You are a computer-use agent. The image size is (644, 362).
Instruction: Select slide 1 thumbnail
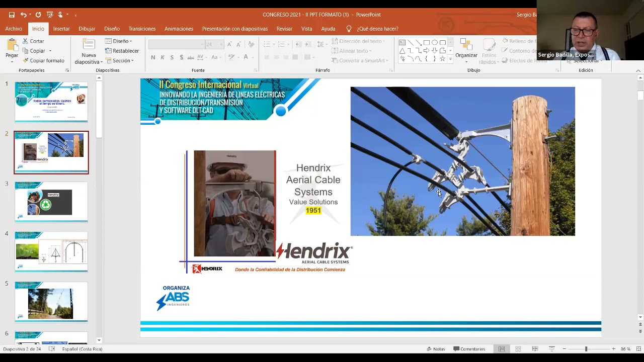pyautogui.click(x=51, y=102)
